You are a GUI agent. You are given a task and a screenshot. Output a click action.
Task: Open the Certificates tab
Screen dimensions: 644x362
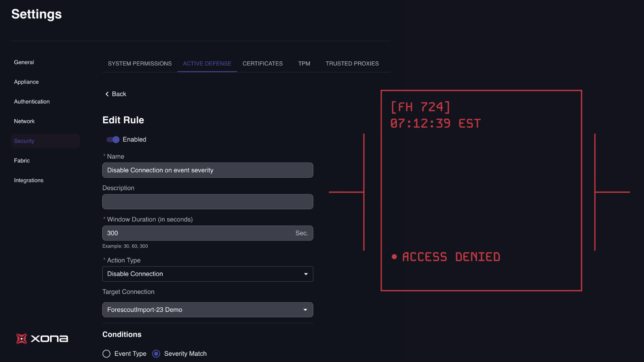(x=262, y=64)
